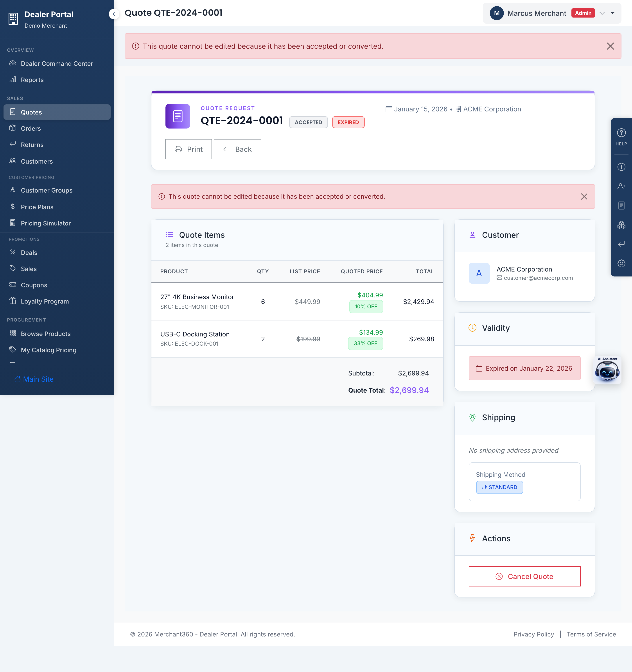Click ACME Corporation in the quote header
The height and width of the screenshot is (672, 632).
click(492, 109)
